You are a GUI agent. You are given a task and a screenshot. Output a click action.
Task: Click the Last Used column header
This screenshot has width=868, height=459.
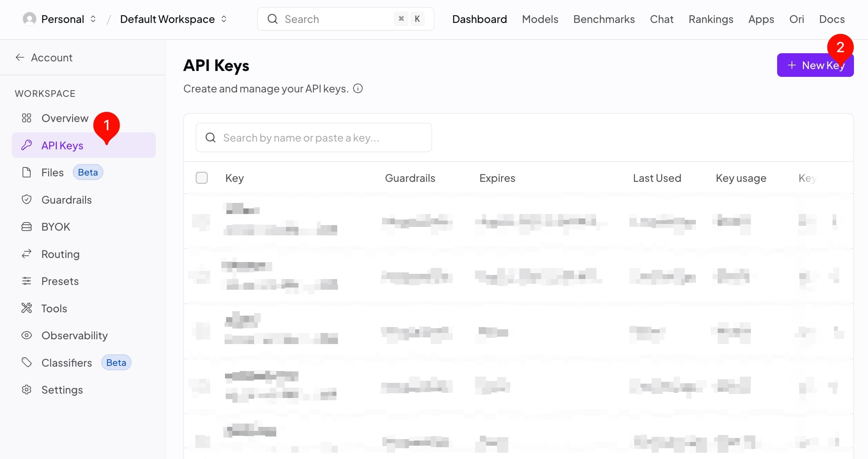coord(657,178)
